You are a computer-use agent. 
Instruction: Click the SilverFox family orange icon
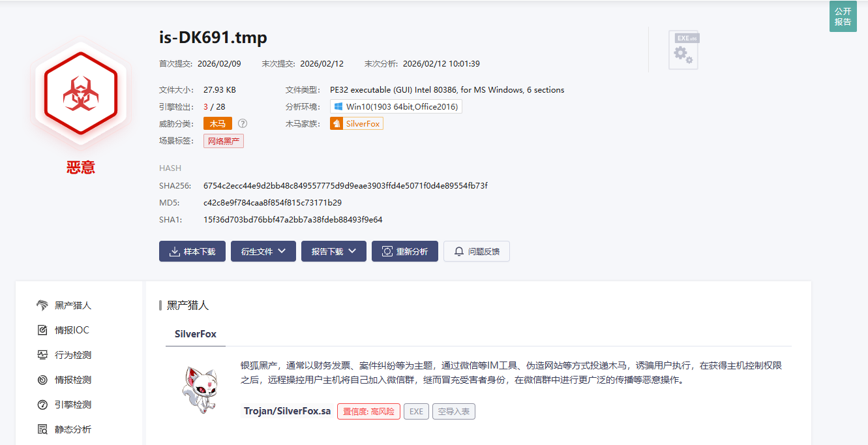[337, 123]
